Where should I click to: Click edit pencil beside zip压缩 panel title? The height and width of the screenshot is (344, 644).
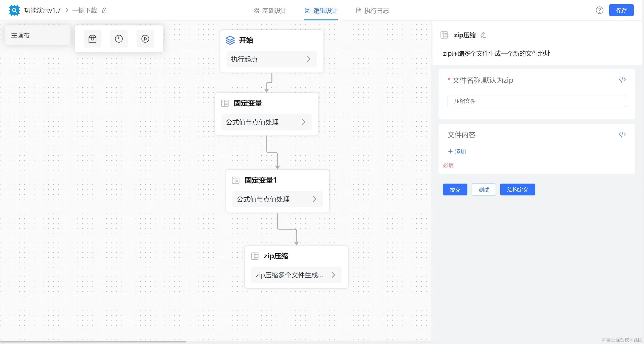pos(483,35)
